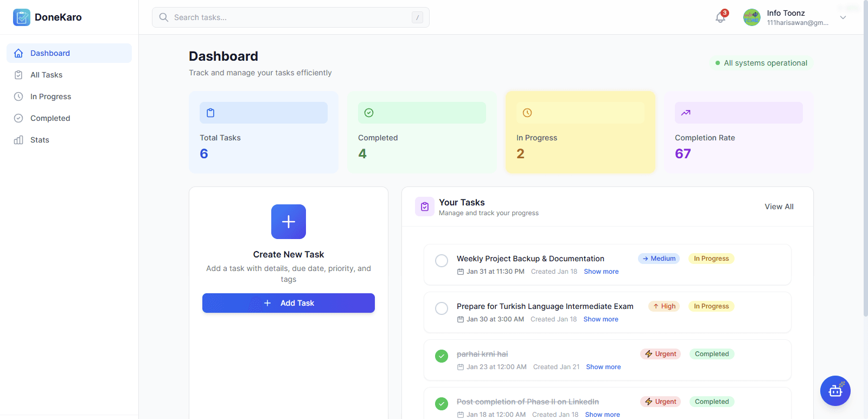
Task: Click the In Progress clock icon in sidebar
Action: [x=18, y=96]
